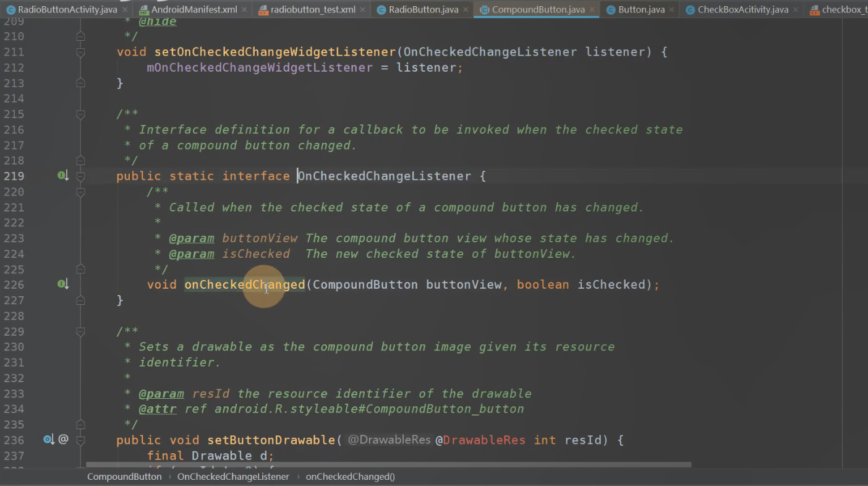Click the @hide tag on line 209
The image size is (868, 486).
tap(157, 22)
